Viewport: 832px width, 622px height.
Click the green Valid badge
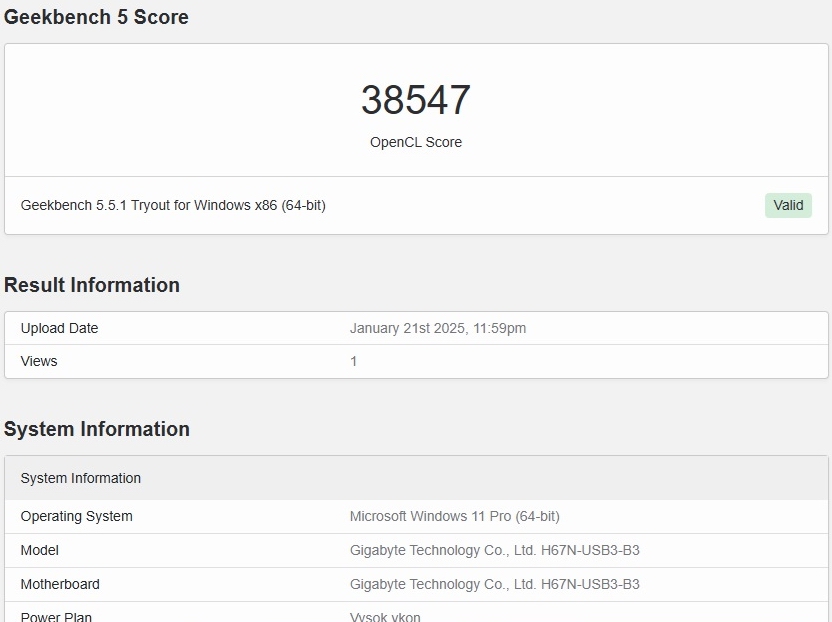point(788,205)
